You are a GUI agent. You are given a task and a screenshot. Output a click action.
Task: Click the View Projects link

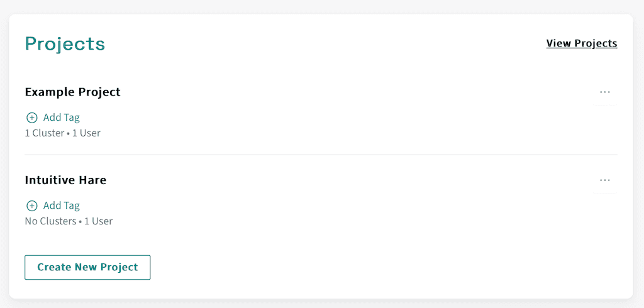[581, 43]
